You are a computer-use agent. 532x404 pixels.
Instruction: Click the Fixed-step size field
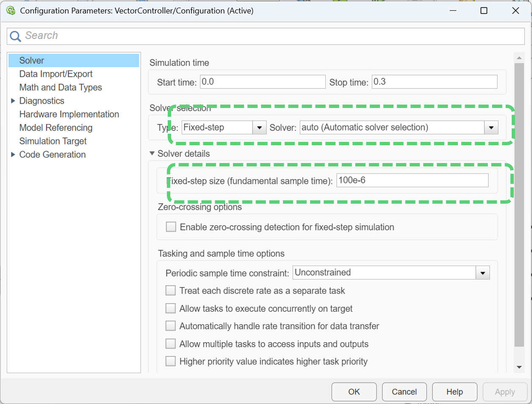413,180
